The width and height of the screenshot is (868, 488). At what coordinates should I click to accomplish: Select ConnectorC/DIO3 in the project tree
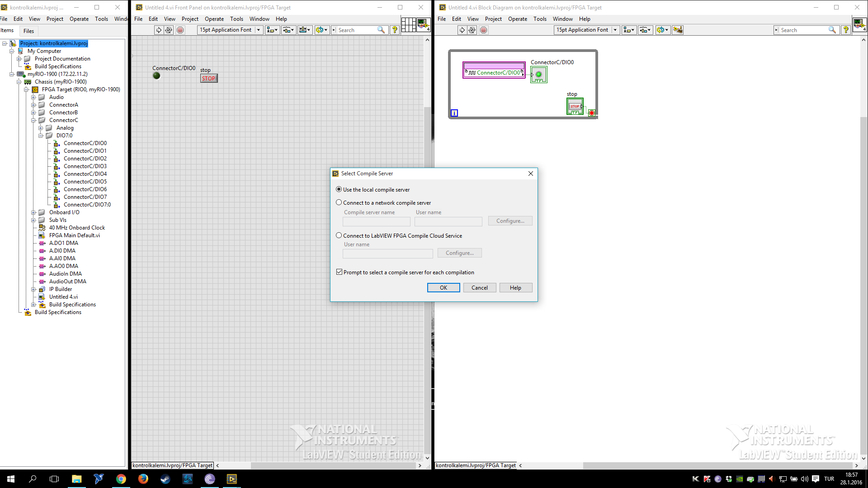click(85, 166)
